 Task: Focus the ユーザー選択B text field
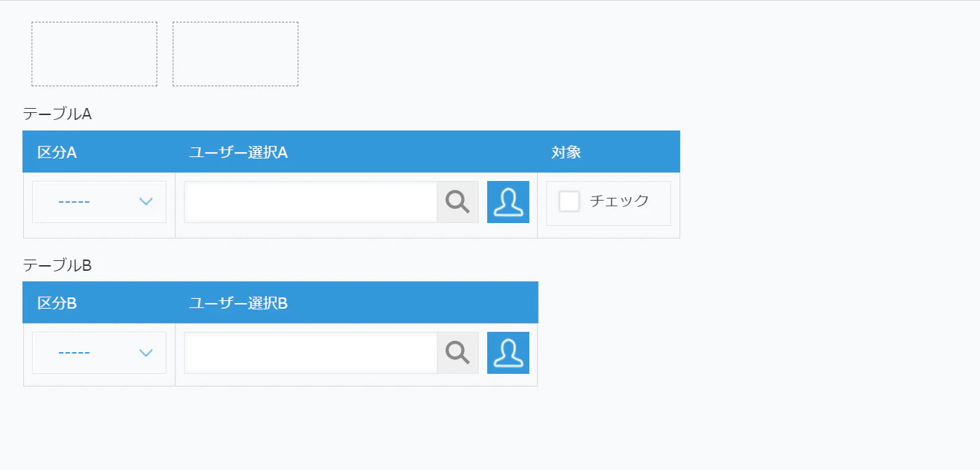311,353
